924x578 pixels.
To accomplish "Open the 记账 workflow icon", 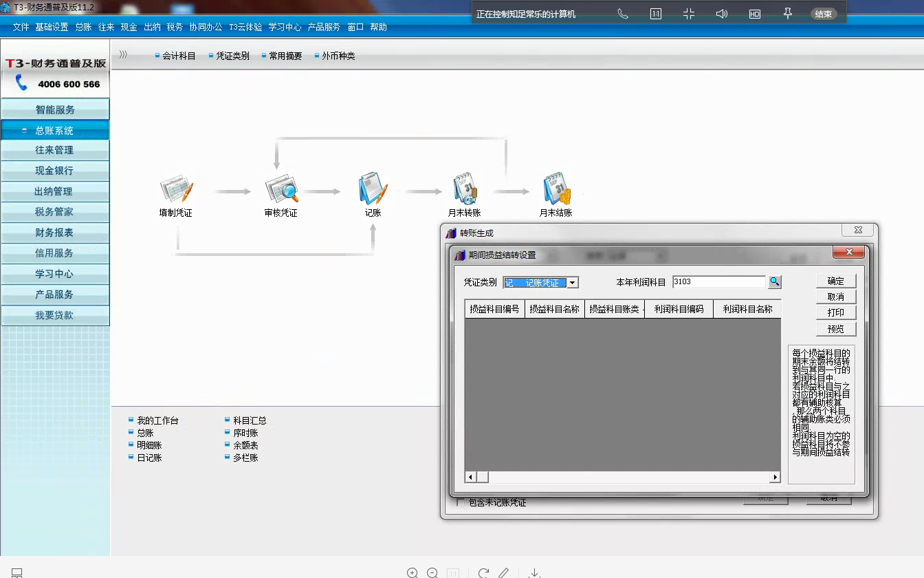I will [x=373, y=189].
